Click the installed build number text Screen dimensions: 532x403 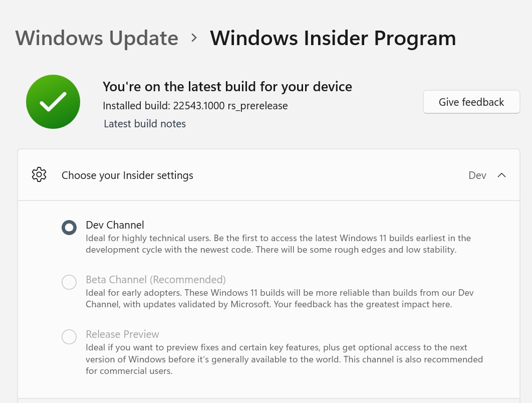point(195,105)
